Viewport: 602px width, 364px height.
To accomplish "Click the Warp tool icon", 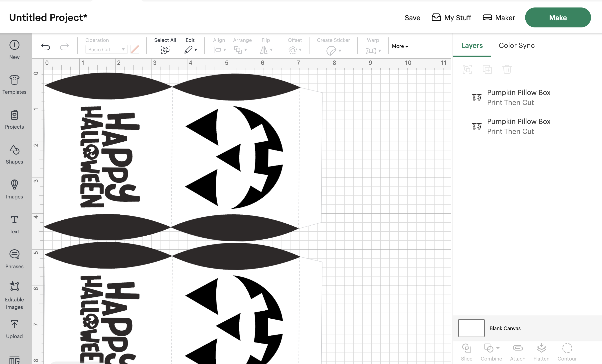I will coord(371,51).
